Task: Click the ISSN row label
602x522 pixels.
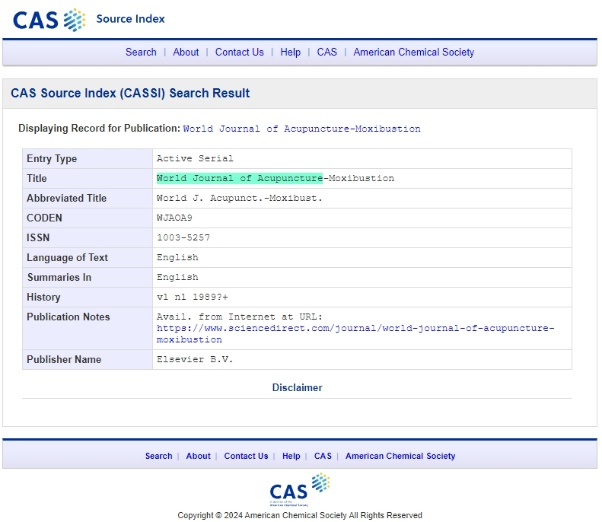Action: (38, 238)
